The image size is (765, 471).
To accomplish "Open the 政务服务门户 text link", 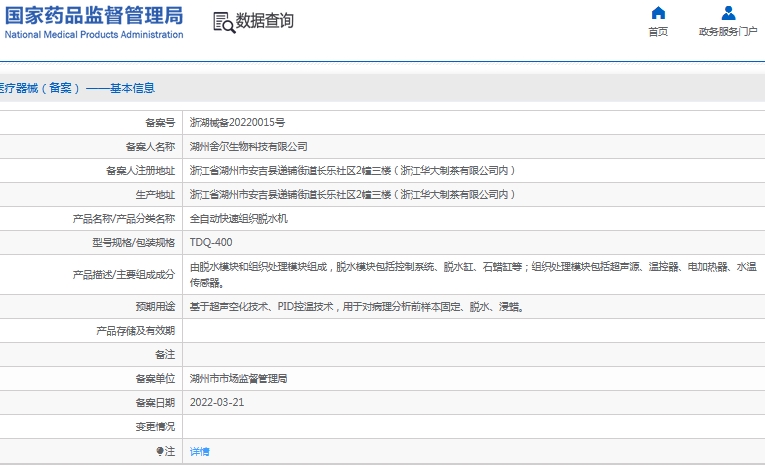I will tap(728, 32).
